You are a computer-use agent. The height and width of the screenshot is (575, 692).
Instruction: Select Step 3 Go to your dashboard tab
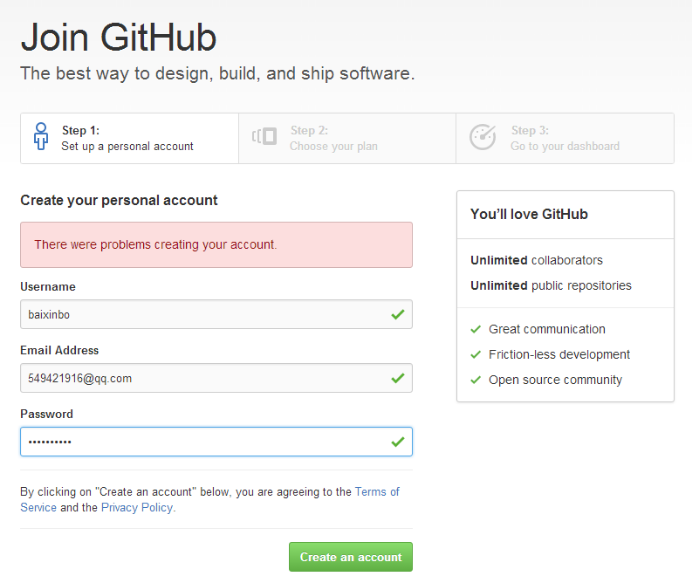pyautogui.click(x=565, y=139)
